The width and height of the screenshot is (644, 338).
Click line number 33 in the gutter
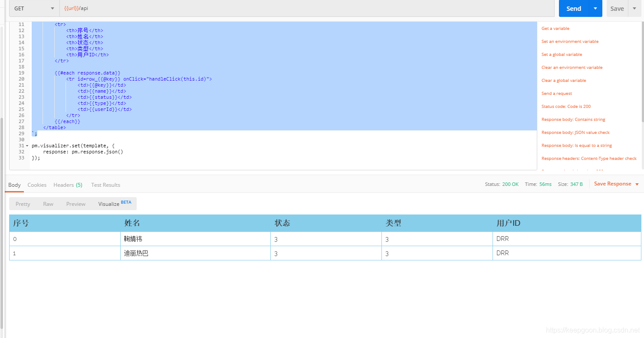coord(21,158)
